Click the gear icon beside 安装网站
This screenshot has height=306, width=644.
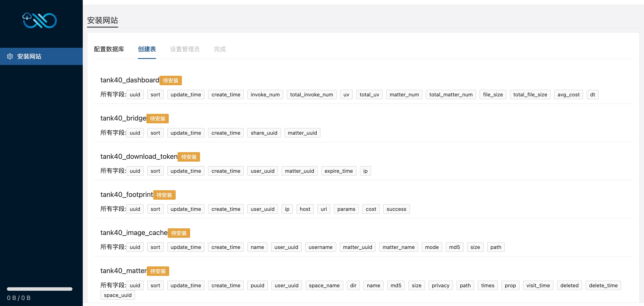[10, 56]
